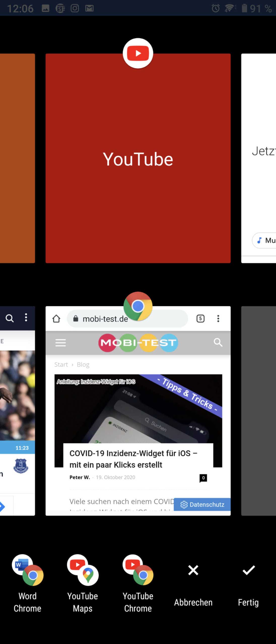276x644 pixels.
Task: Tap the YouTube app icon above red card
Action: coord(138,53)
